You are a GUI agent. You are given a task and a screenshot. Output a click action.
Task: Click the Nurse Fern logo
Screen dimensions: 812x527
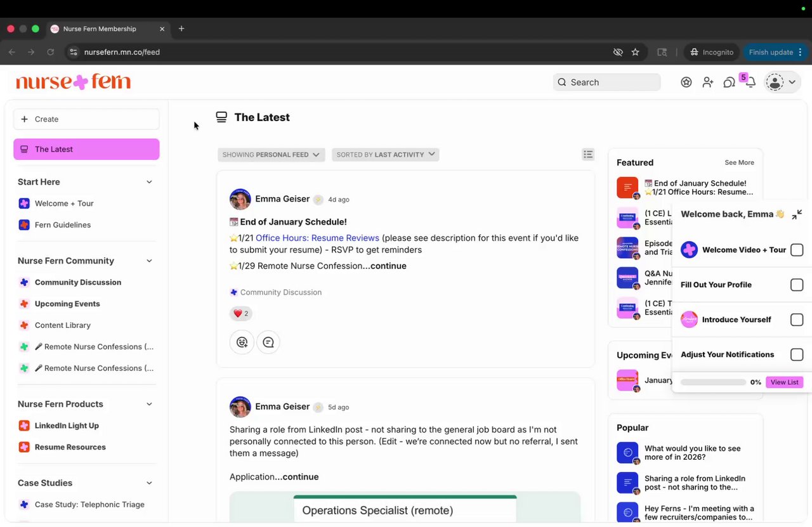click(74, 82)
